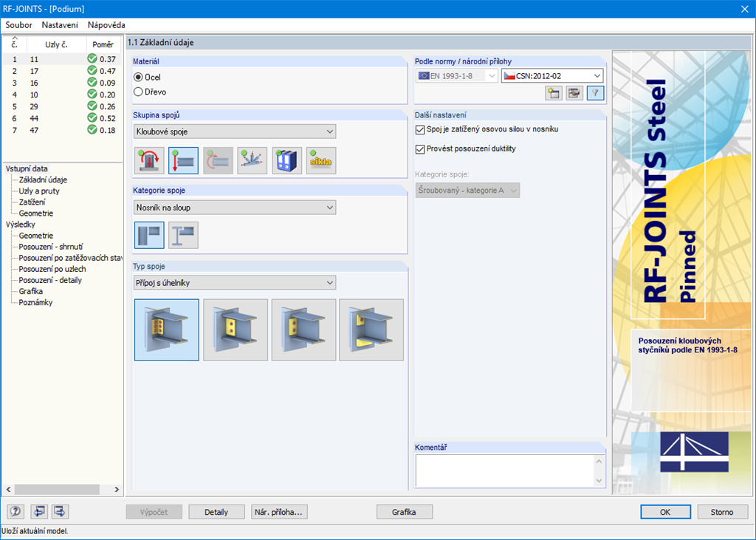
Task: Toggle the Provést posouzení duktility checkbox
Action: click(420, 149)
